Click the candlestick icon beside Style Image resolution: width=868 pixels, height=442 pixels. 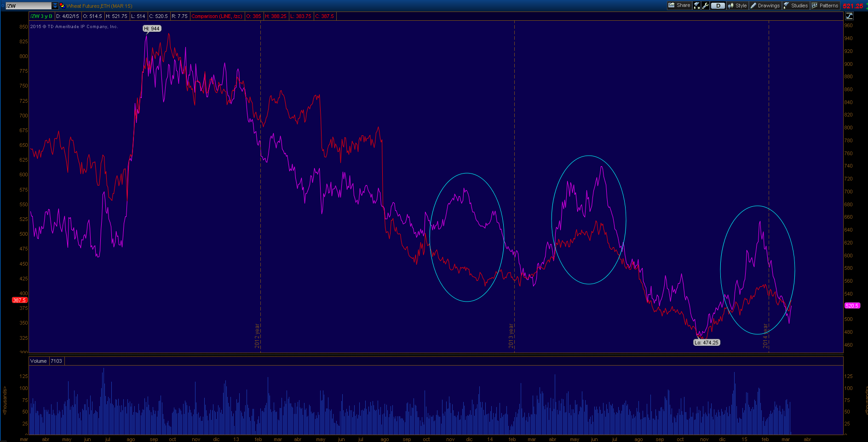(x=731, y=6)
